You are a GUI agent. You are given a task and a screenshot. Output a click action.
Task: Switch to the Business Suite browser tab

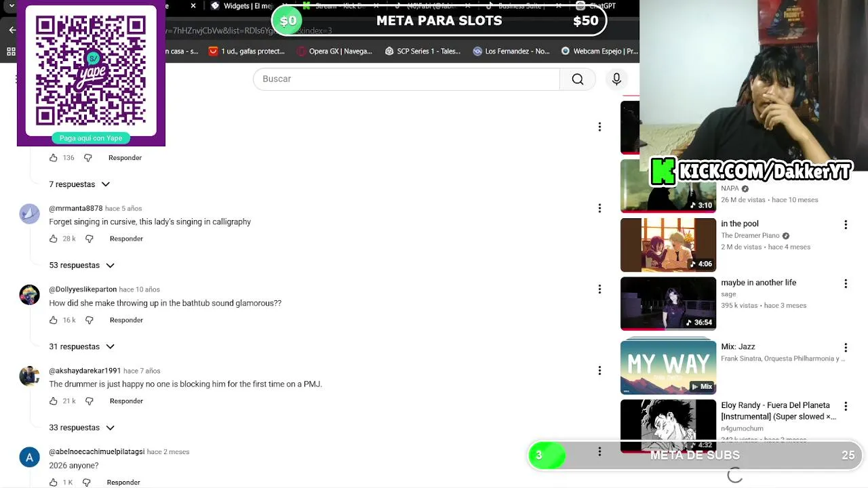click(522, 6)
